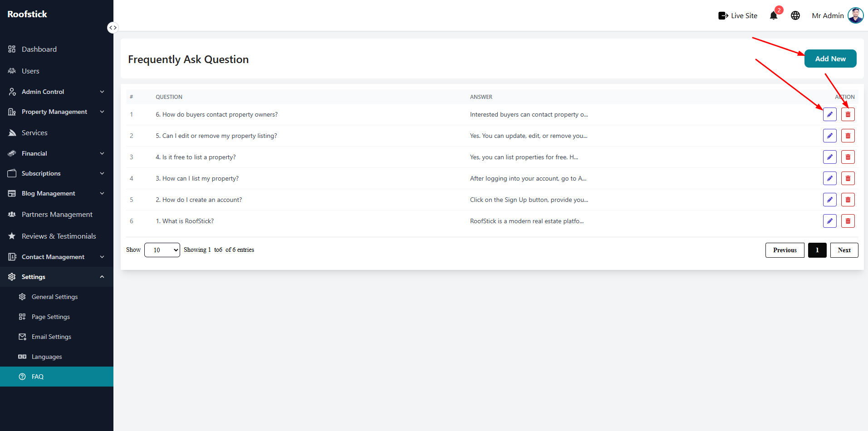
Task: Select the FAQ sidebar item
Action: click(57, 377)
